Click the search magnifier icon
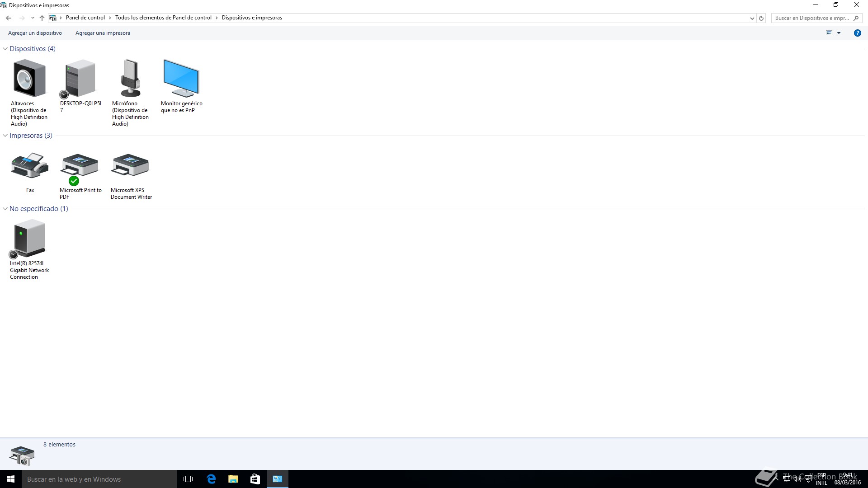 tap(856, 18)
